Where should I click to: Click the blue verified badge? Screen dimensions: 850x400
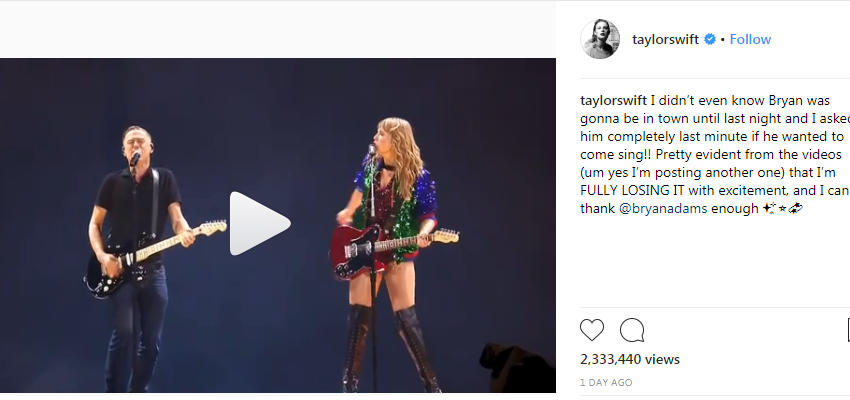point(710,40)
